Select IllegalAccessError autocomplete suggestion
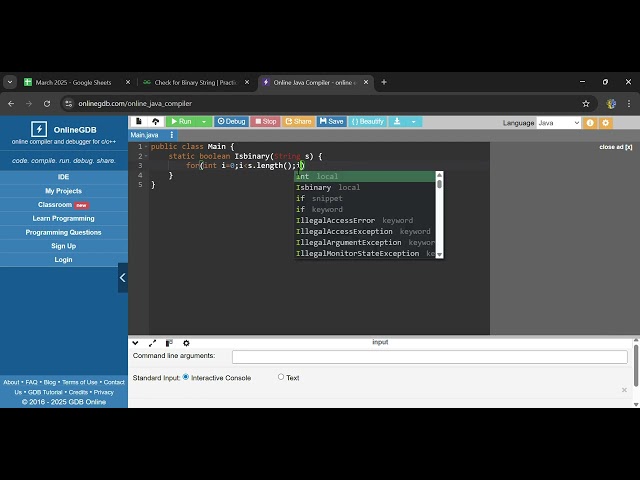The height and width of the screenshot is (480, 640). 365,220
